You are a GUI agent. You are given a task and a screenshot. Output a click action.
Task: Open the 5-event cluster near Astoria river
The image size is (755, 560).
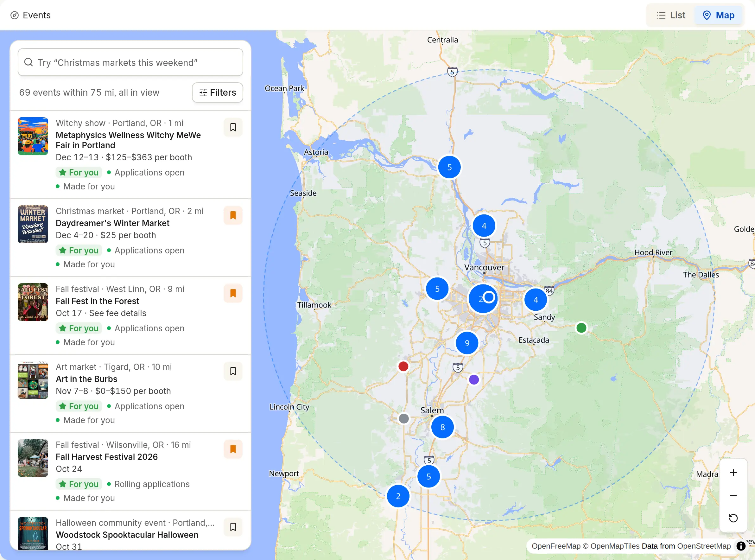click(x=449, y=167)
